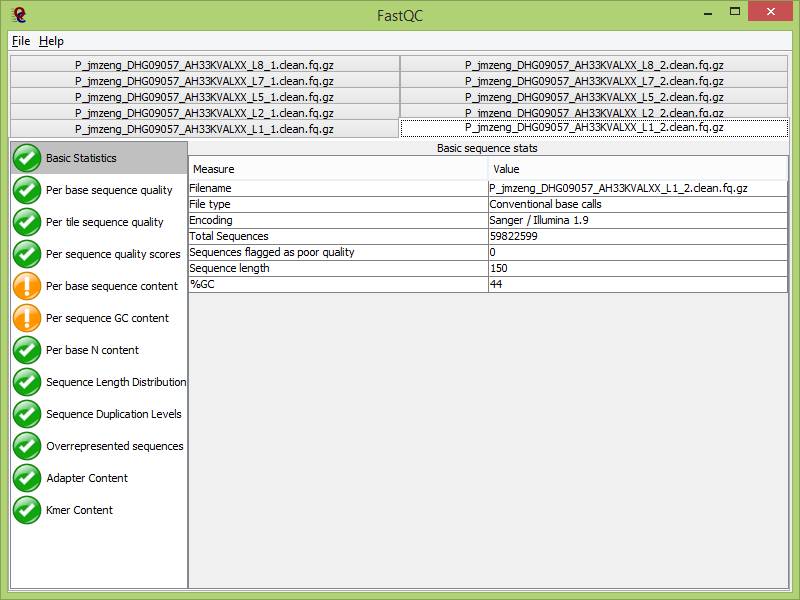This screenshot has width=800, height=600.
Task: Select the poor quality count value 0
Action: [638, 252]
